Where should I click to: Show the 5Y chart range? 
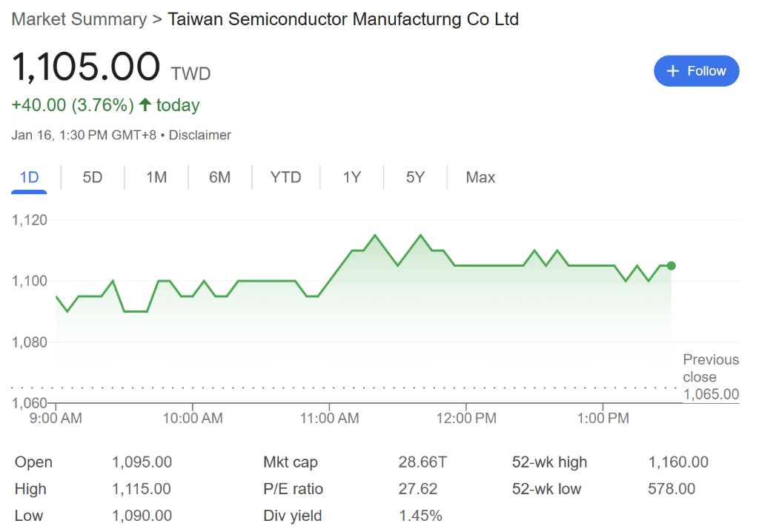415,177
